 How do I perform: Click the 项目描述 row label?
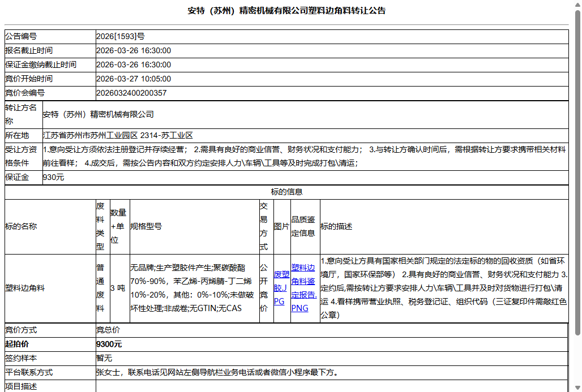(23, 386)
